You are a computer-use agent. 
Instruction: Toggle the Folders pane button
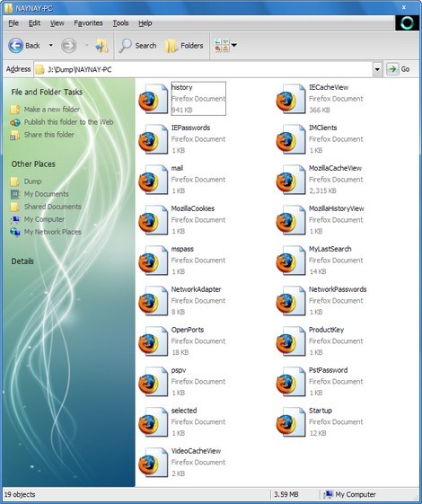coord(184,46)
